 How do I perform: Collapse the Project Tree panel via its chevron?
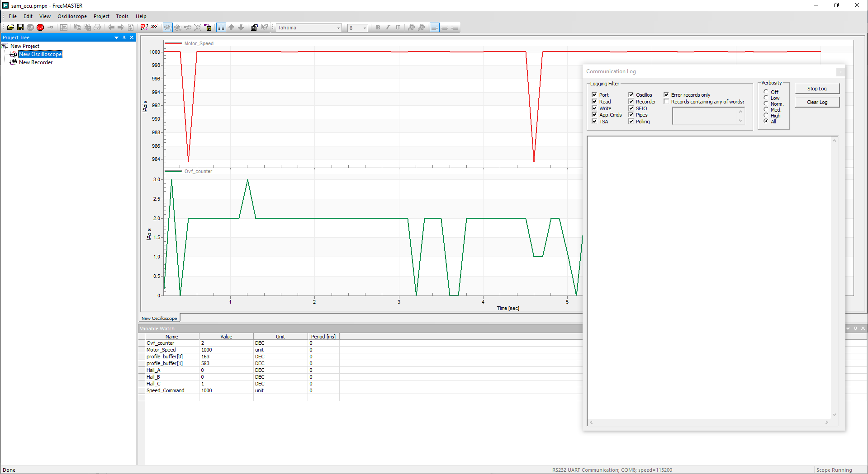click(116, 38)
